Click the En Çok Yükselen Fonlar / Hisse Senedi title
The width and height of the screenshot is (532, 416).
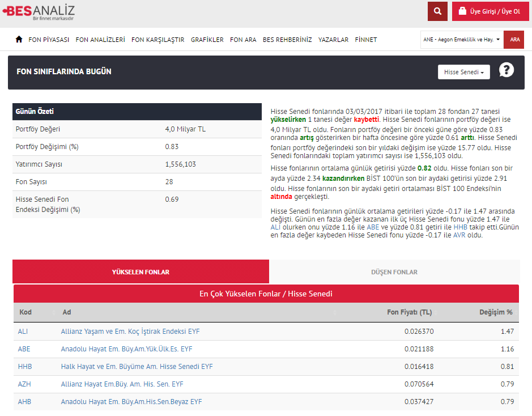pos(266,294)
